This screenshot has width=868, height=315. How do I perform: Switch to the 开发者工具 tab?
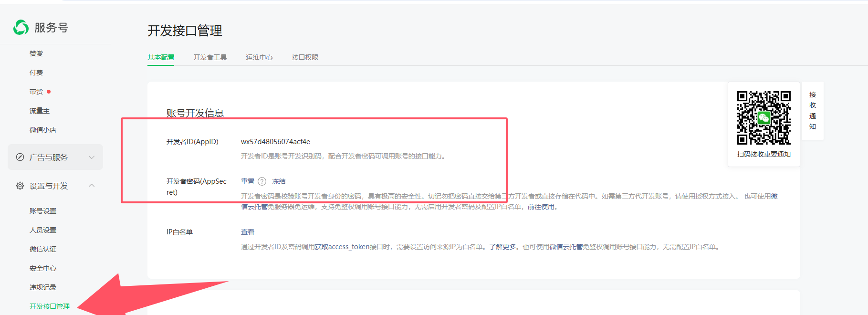(x=210, y=57)
